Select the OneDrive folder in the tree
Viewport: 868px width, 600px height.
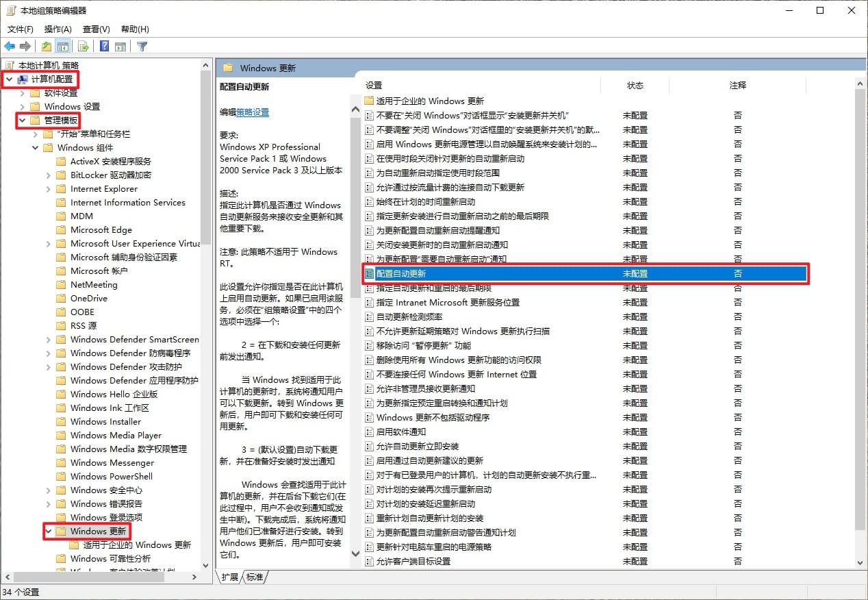click(x=88, y=299)
